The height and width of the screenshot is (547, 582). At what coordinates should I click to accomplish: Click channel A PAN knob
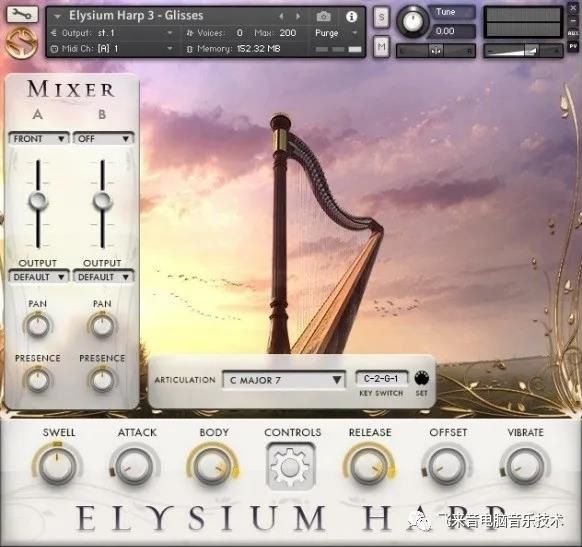click(38, 326)
